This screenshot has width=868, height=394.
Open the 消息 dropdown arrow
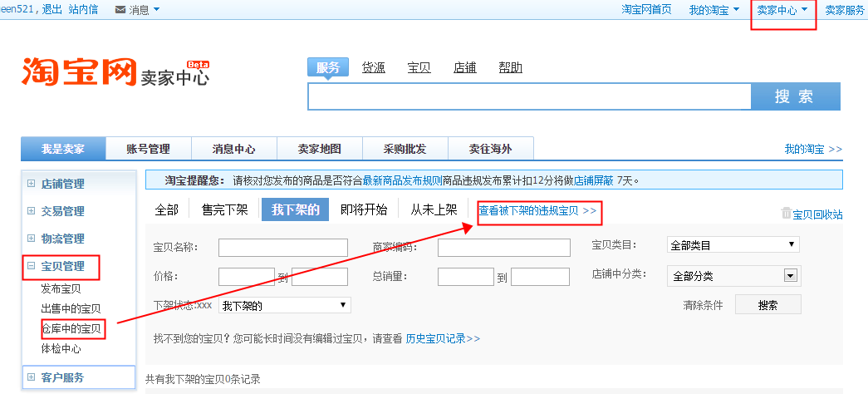tap(156, 9)
